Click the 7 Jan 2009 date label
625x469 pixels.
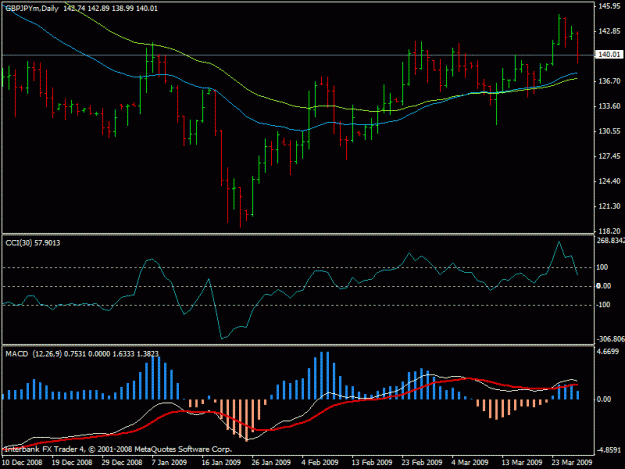coord(169,463)
